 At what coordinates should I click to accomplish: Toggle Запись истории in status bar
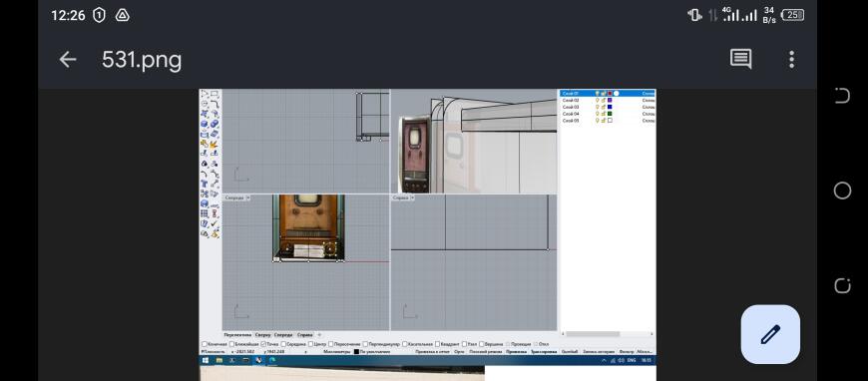coord(599,352)
